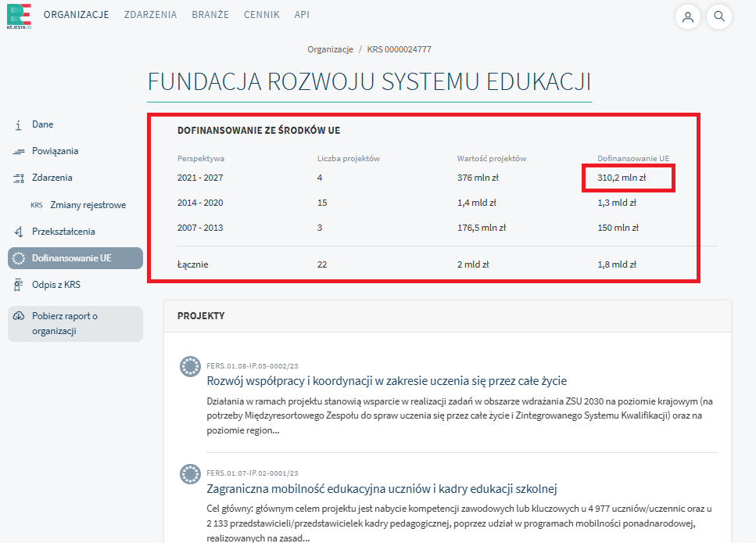Select Zmiany rejestrowe in the sidebar

click(x=88, y=205)
